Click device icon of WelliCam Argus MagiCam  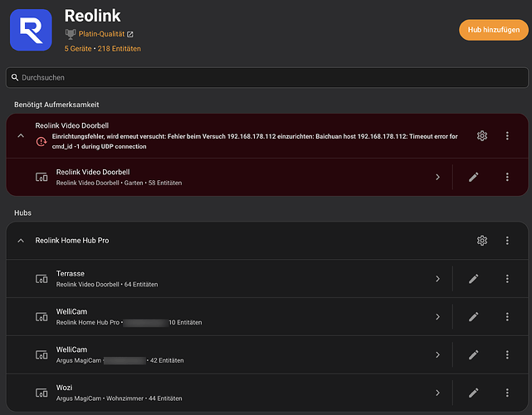(x=41, y=354)
